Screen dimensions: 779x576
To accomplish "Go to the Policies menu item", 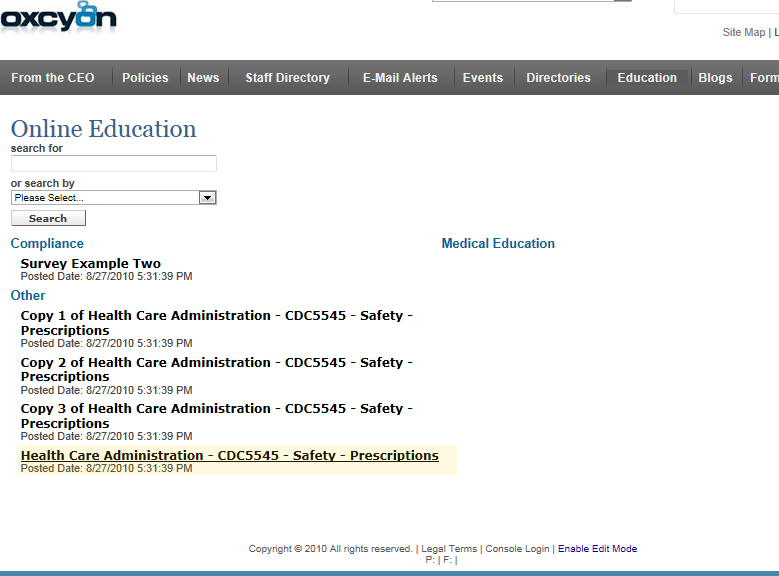I will tap(145, 78).
